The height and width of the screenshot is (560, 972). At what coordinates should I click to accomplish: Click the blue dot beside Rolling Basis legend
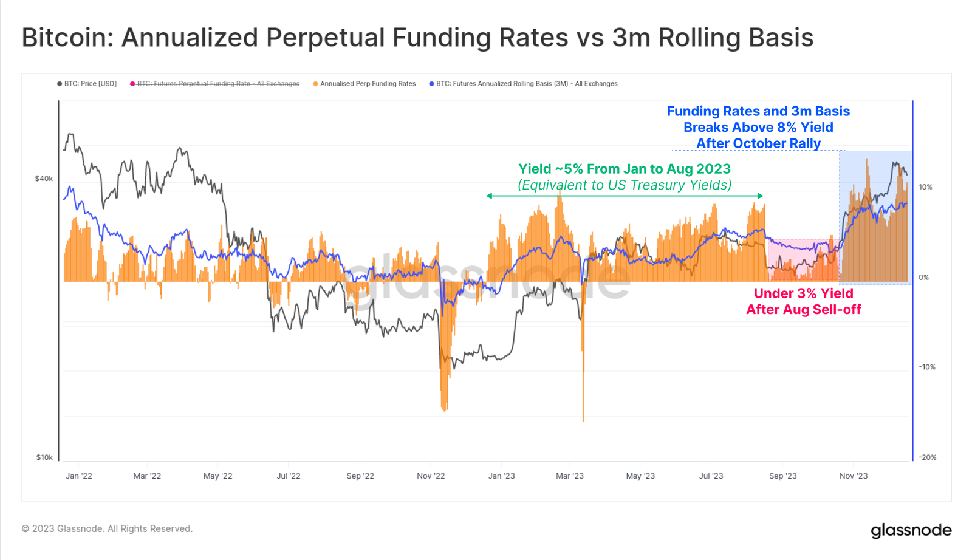pos(431,84)
